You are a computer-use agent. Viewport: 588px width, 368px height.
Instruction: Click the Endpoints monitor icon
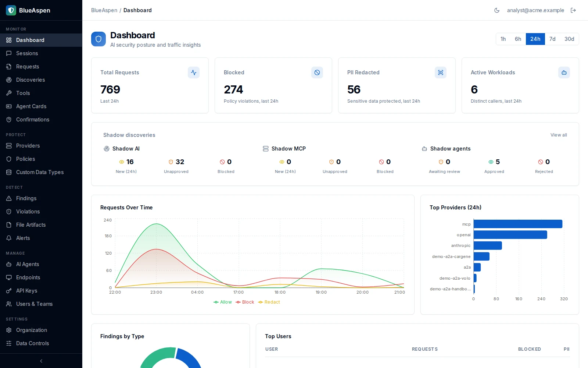(x=9, y=277)
